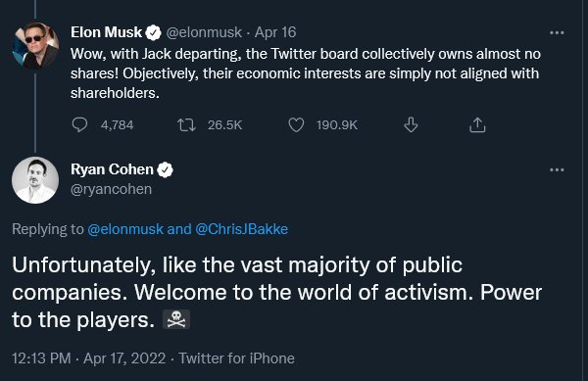
Task: Click the reply icon under Elon Musk's tweet
Action: tap(79, 124)
